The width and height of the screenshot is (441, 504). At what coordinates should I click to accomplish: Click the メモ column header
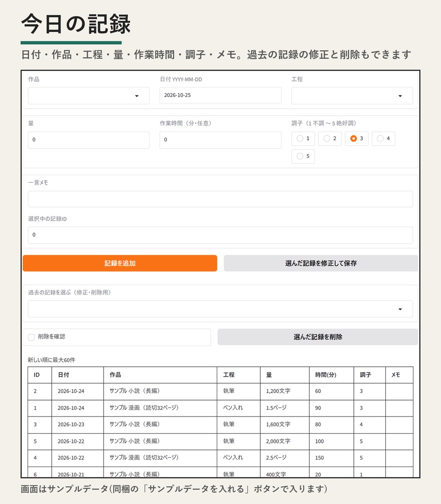[399, 375]
